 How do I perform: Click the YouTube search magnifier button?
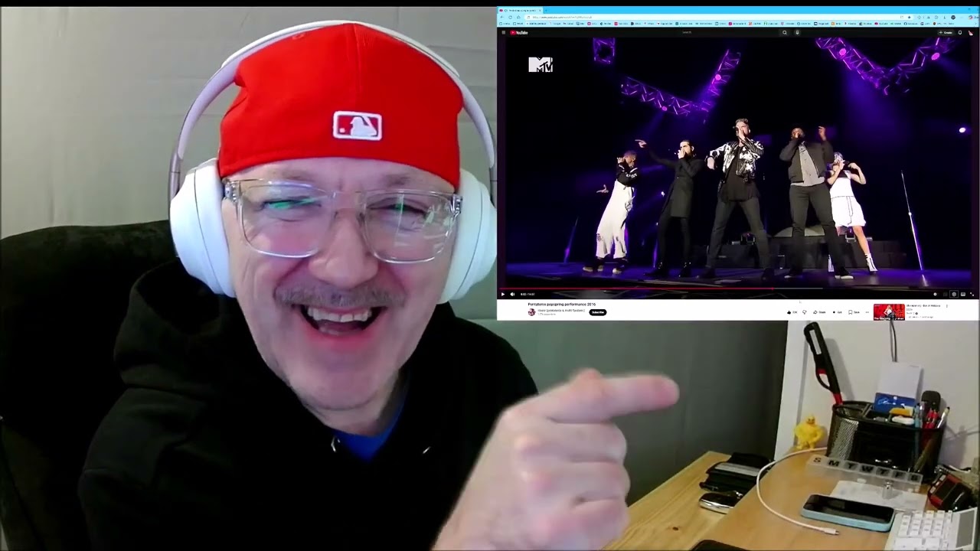[x=785, y=32]
